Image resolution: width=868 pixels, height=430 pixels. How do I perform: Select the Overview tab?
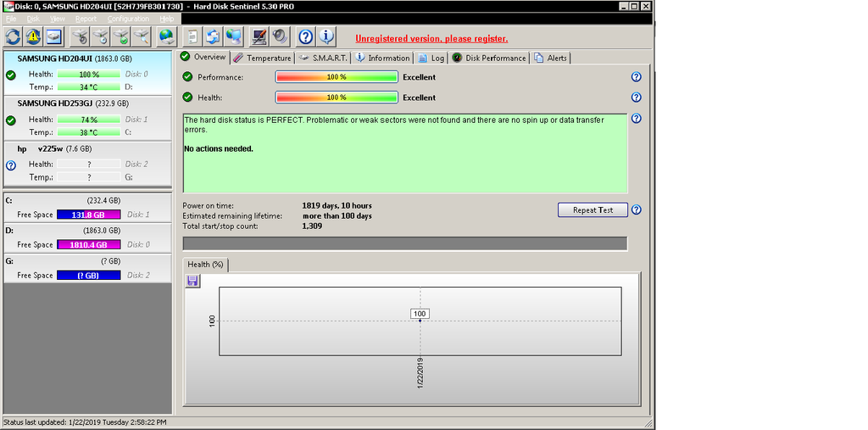(x=203, y=57)
